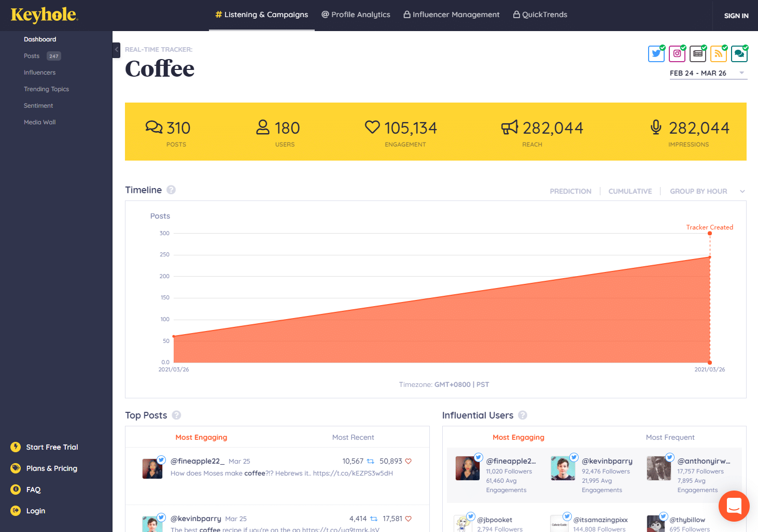Click the heart icon on @kevinbparry post
758x532 pixels.
point(408,519)
